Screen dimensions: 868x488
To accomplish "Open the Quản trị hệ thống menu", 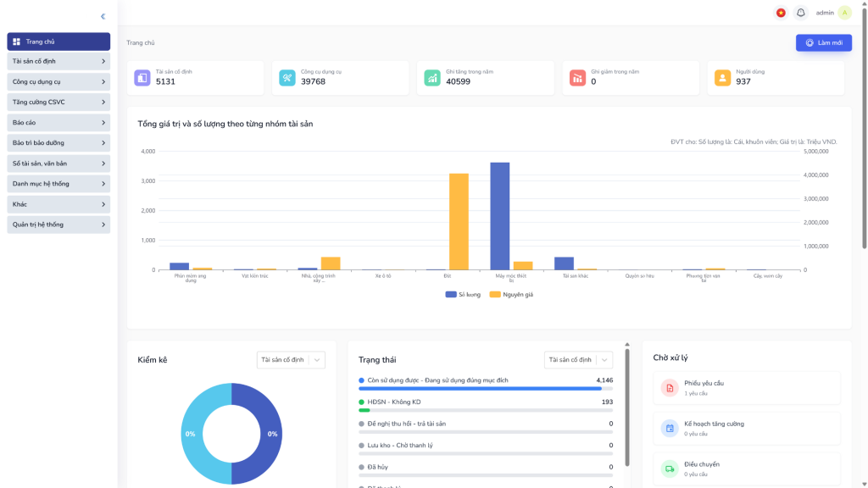I will click(x=58, y=224).
